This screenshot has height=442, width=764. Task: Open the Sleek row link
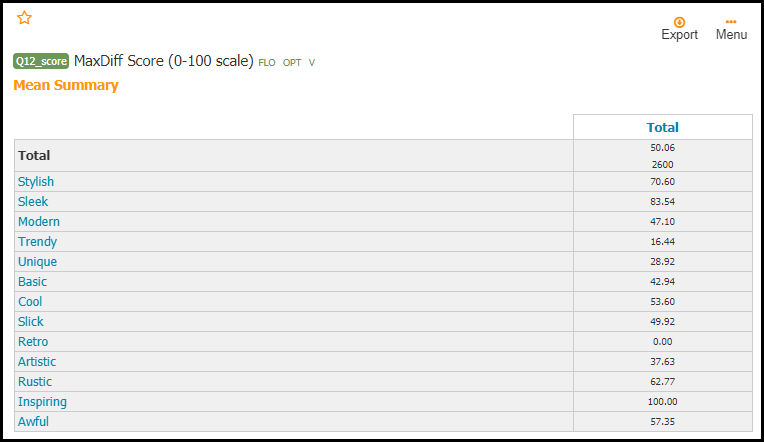click(x=33, y=202)
